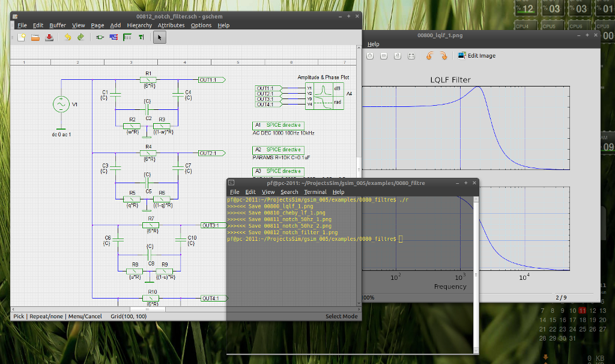Screen dimensions: 615x364
Task: Click the Edit Image button
Action: click(477, 56)
